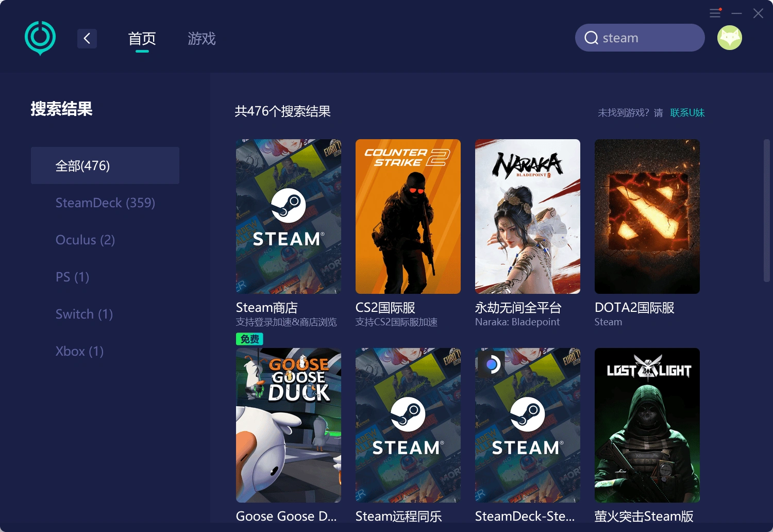
Task: Minimize the window
Action: point(737,13)
